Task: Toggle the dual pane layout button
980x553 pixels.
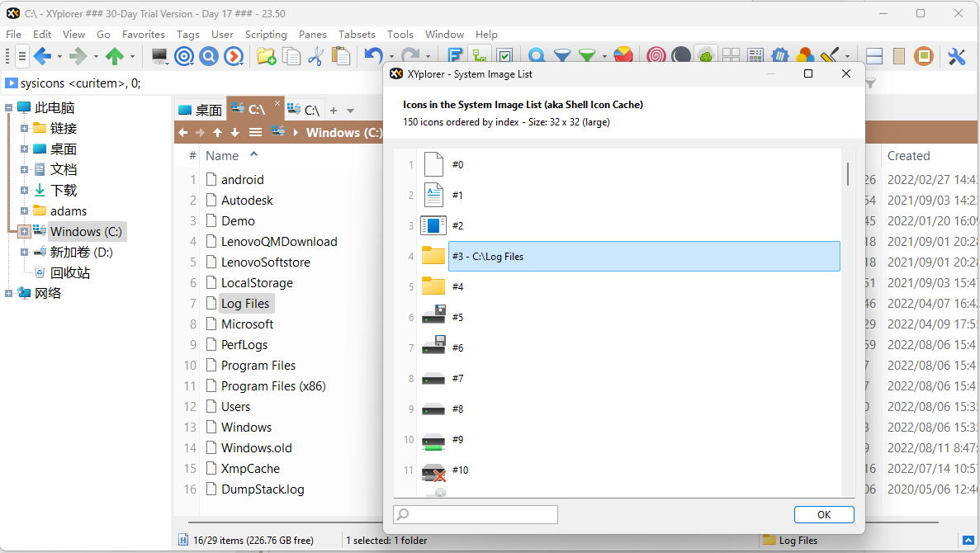Action: coord(874,56)
